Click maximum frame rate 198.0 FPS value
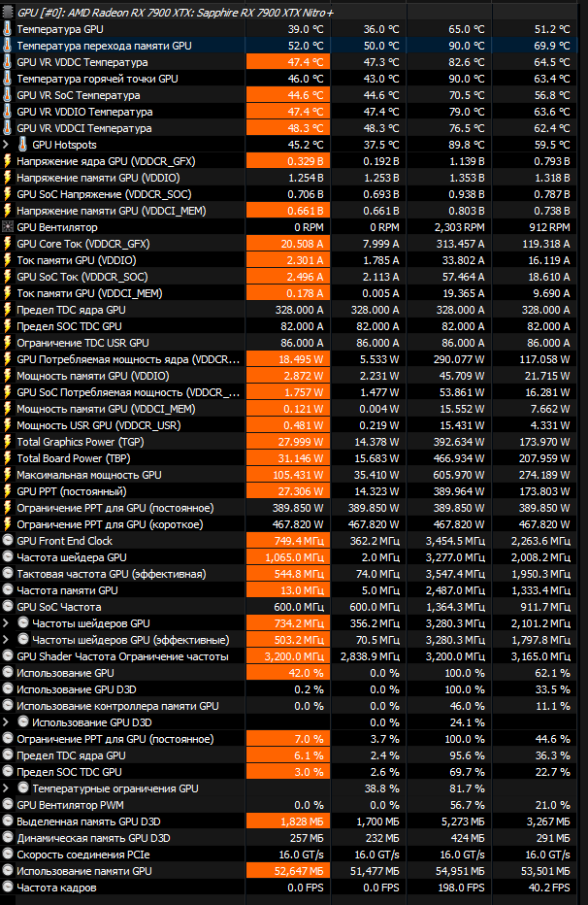The image size is (588, 905). click(461, 888)
